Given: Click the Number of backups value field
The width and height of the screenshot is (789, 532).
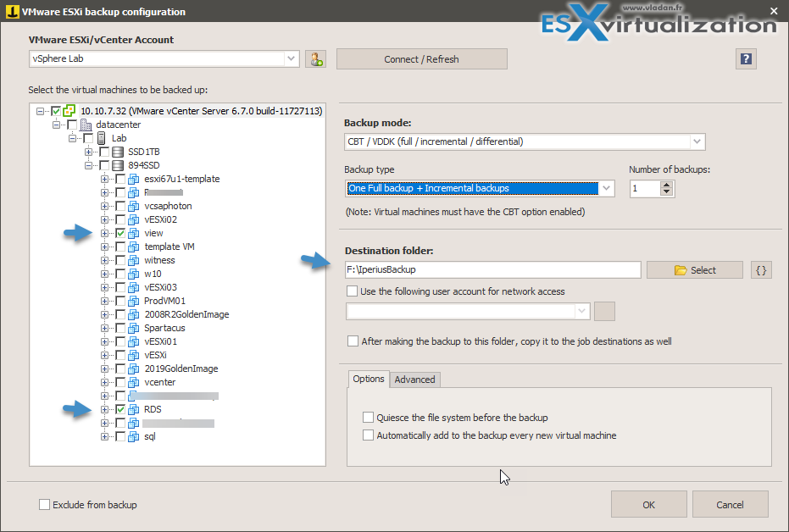Looking at the screenshot, I should click(645, 189).
